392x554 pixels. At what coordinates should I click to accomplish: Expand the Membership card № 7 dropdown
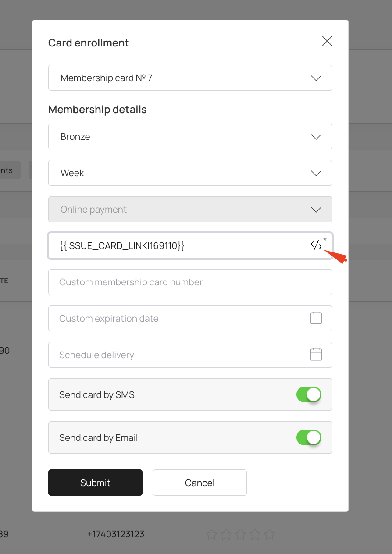point(190,78)
